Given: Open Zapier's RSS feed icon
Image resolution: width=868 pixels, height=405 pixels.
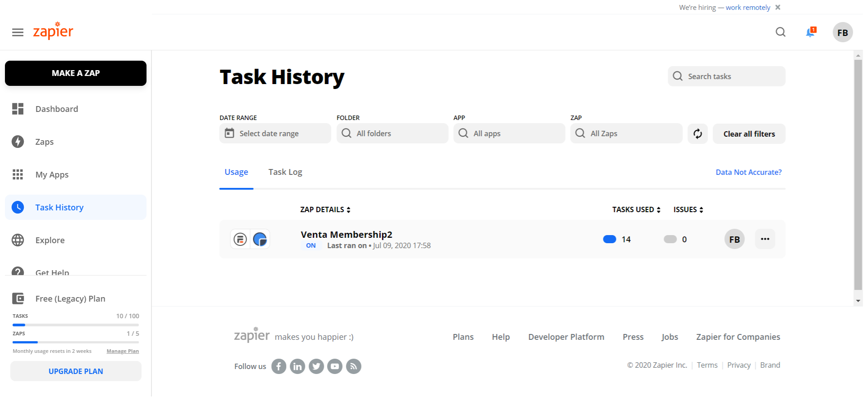Looking at the screenshot, I should [354, 366].
